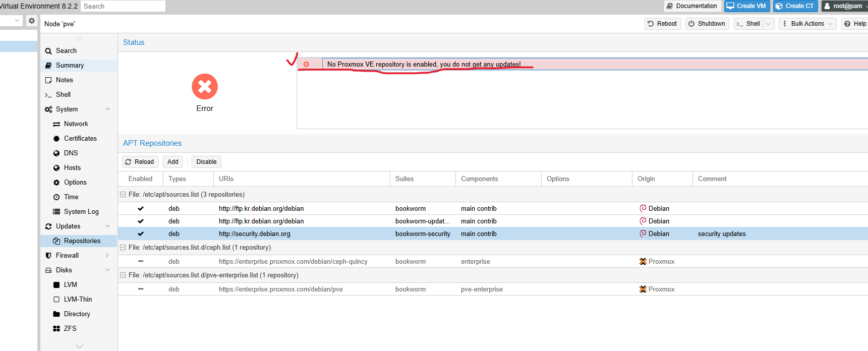Open the Bulk Actions dropdown
Screen dimensions: 868x351
pyautogui.click(x=807, y=24)
